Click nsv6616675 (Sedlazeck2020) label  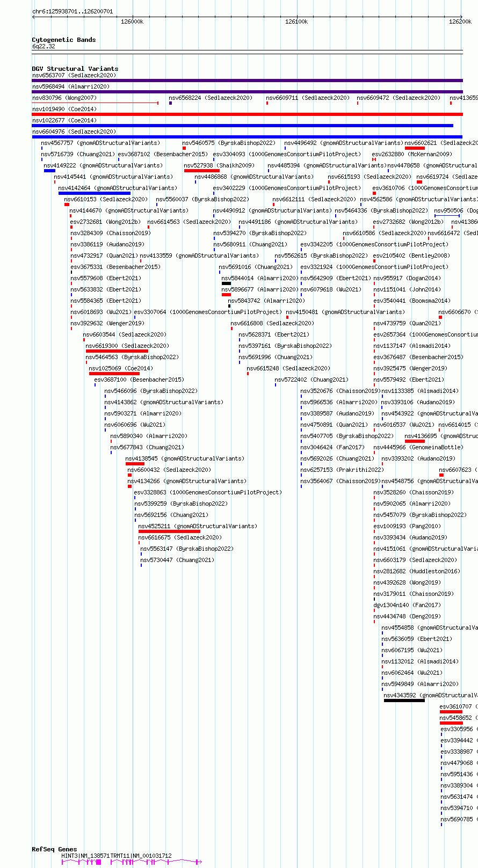(x=180, y=537)
